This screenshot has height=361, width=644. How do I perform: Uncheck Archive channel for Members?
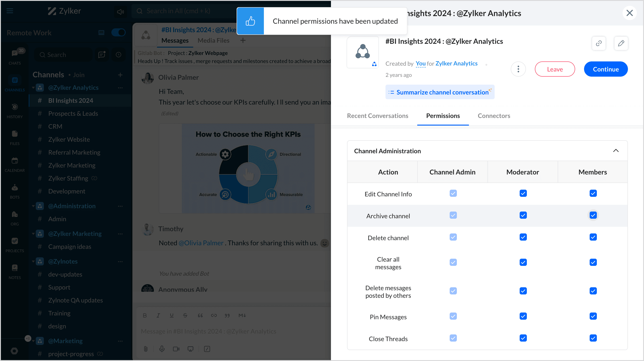click(x=593, y=215)
